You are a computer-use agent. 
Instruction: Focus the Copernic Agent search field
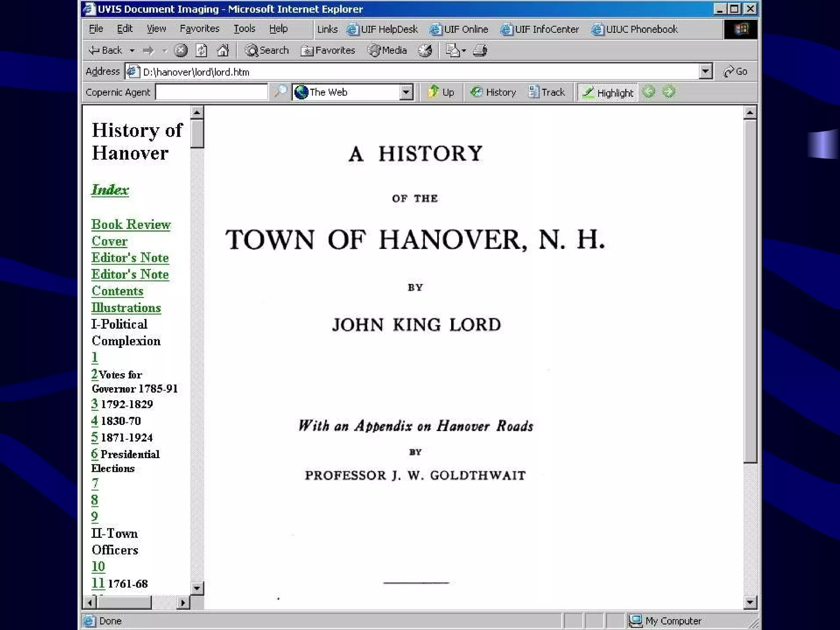click(x=211, y=92)
